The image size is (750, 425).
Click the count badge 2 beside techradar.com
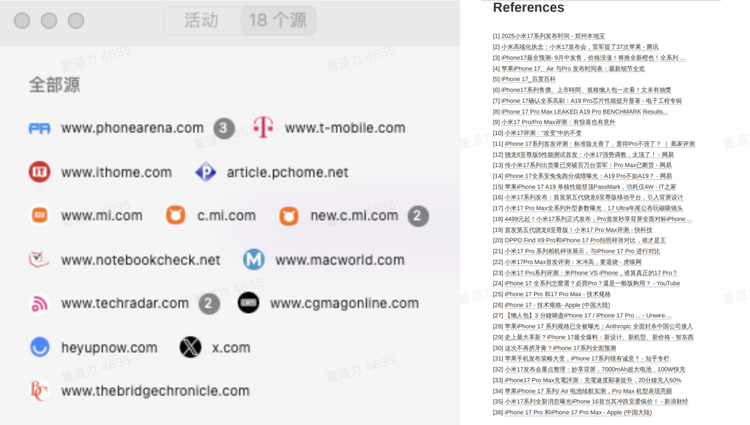(x=209, y=304)
